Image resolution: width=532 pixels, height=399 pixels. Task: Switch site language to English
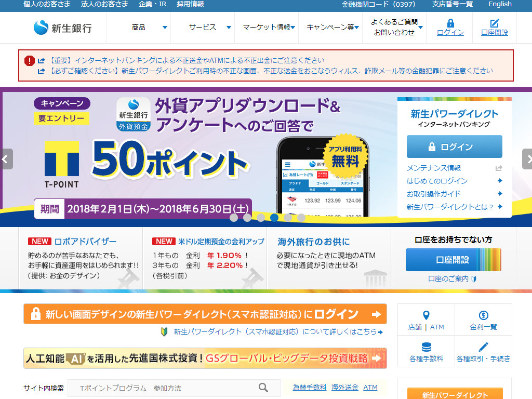[500, 4]
